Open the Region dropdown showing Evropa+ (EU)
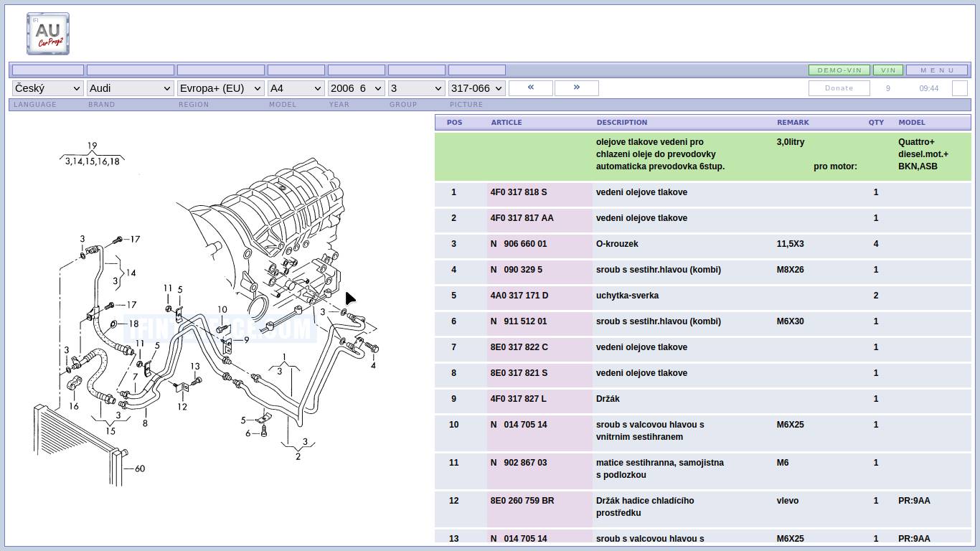 [220, 88]
